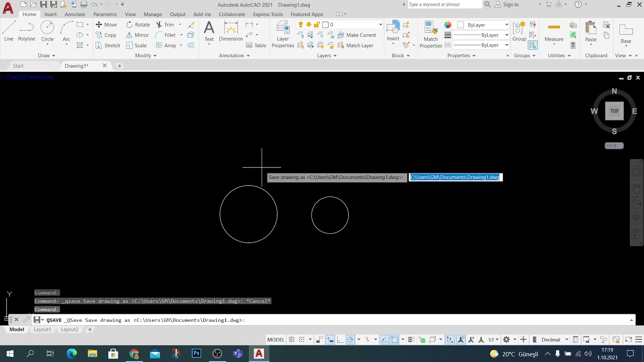Toggle MODEL space button in status bar
The height and width of the screenshot is (362, 644).
[x=276, y=339]
